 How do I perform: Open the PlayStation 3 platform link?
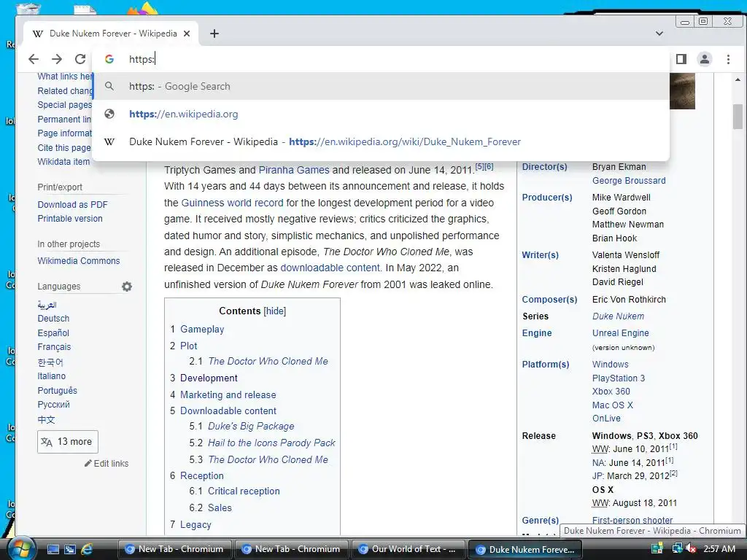tap(619, 378)
